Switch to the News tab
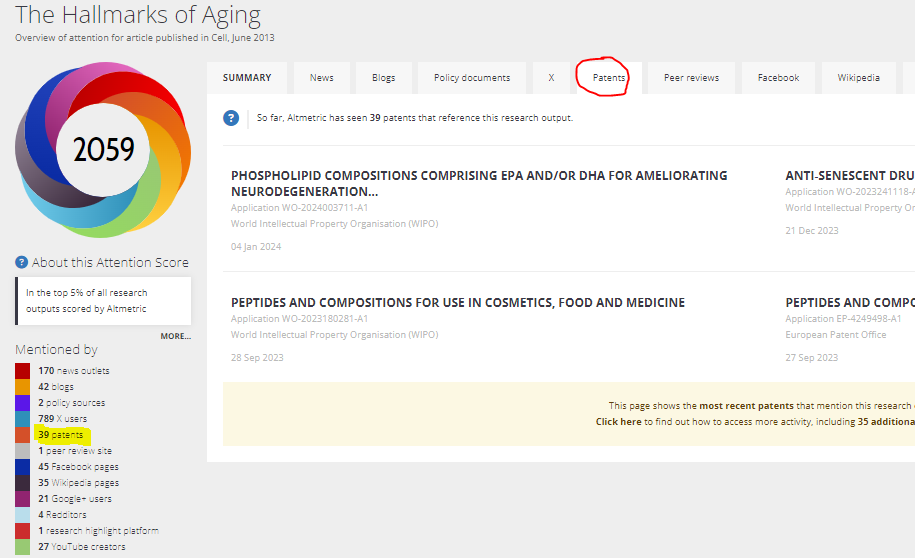 [321, 78]
